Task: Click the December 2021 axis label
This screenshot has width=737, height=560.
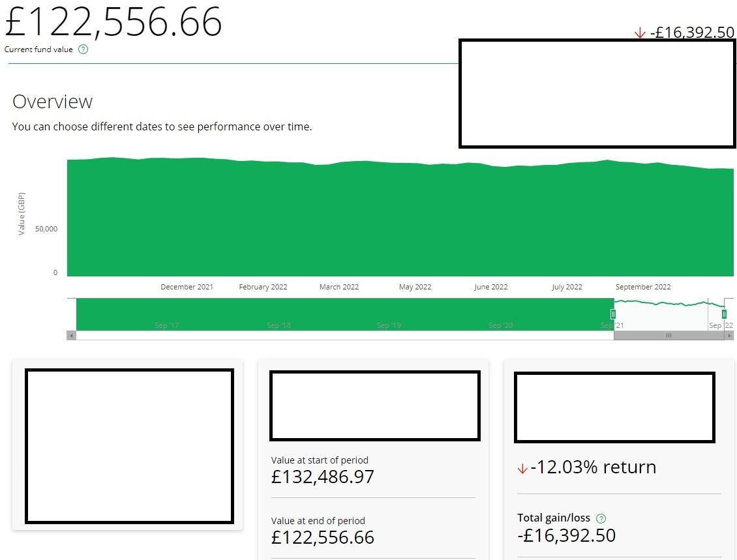Action: [x=187, y=287]
